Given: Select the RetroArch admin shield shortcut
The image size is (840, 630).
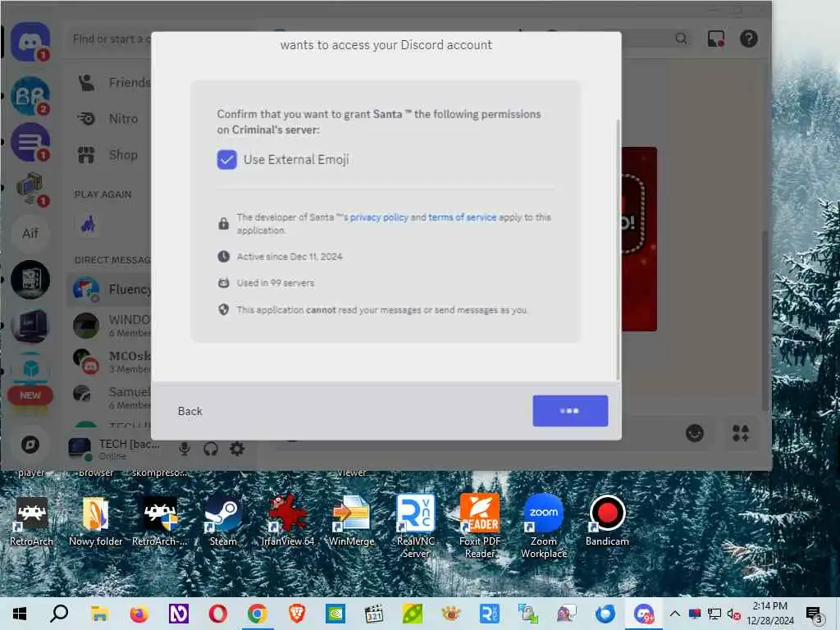Looking at the screenshot, I should tap(160, 521).
